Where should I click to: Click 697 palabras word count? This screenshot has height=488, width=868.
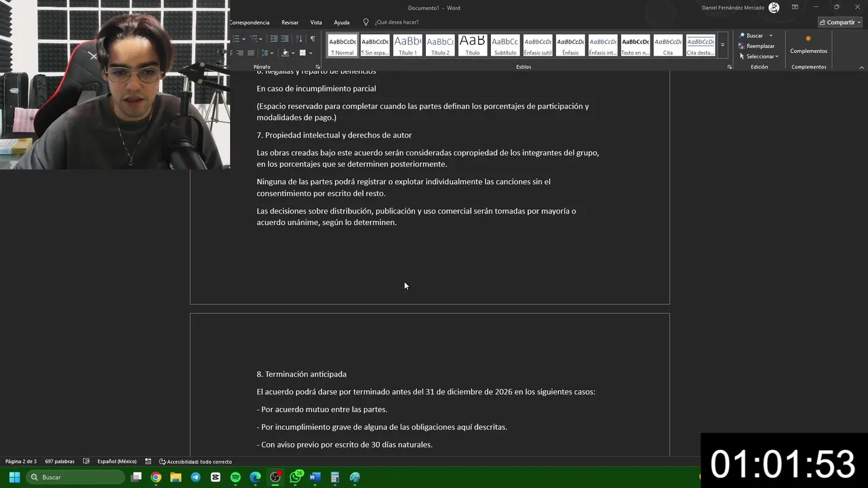(60, 462)
